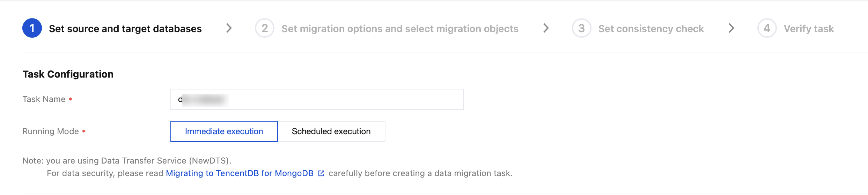Jump to 'Set consistency check' step label
Screen dimensions: 868x195
(x=651, y=29)
